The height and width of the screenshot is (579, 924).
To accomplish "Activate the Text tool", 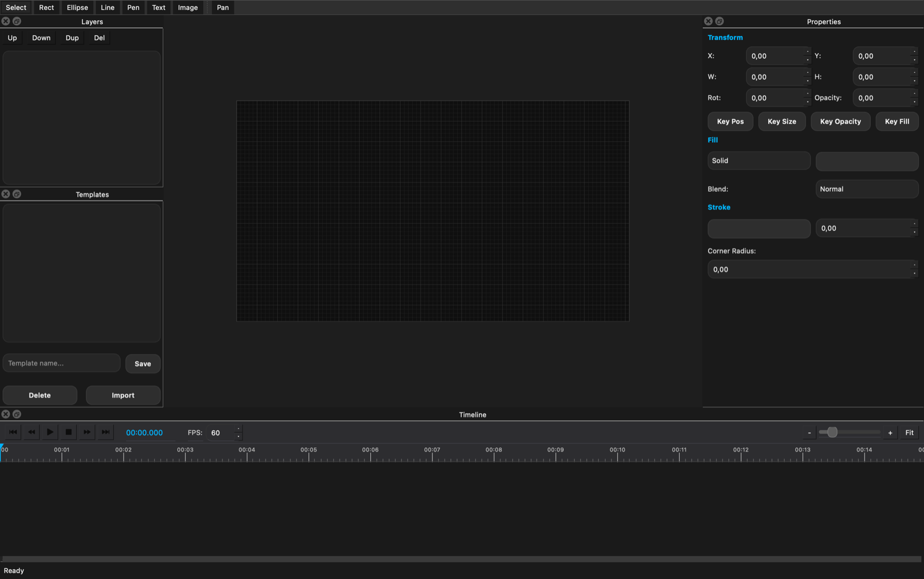I will tap(159, 8).
